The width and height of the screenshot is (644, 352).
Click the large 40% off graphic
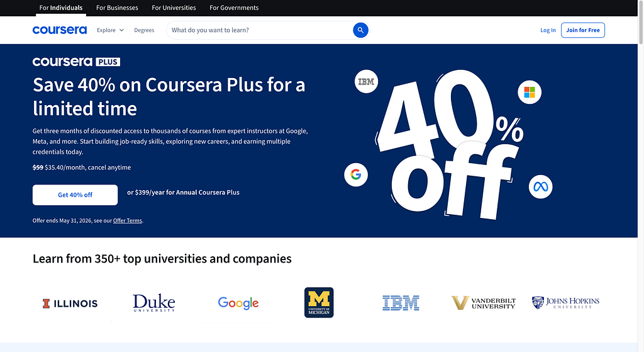[x=448, y=144]
